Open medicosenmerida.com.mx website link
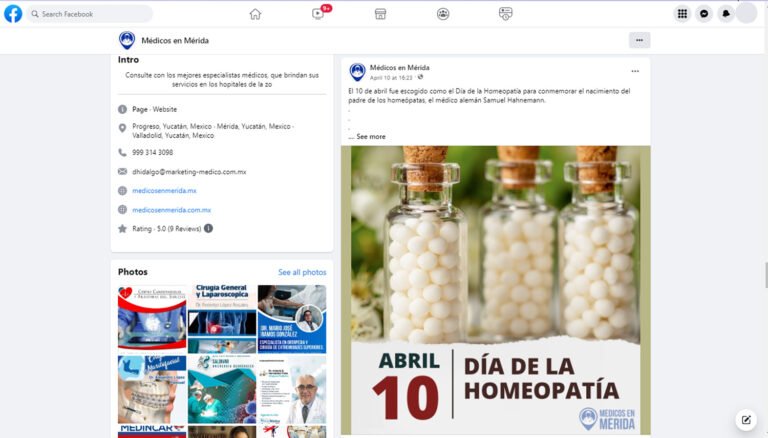The height and width of the screenshot is (438, 768). [171, 210]
